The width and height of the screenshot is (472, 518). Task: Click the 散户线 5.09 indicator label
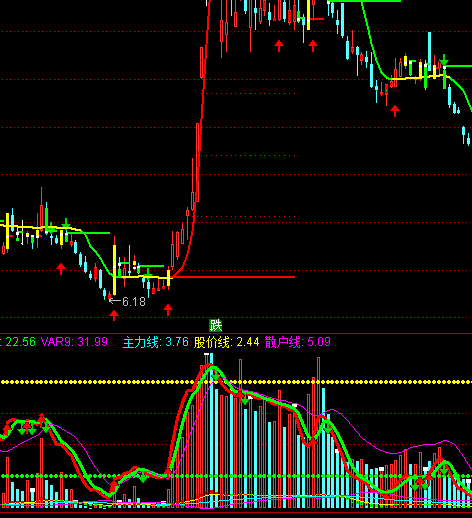coord(298,342)
